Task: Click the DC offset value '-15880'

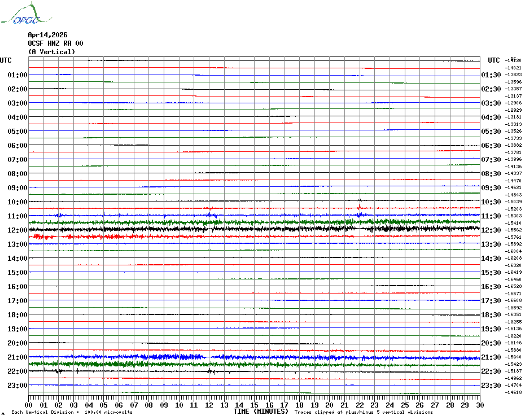Action: click(513, 350)
